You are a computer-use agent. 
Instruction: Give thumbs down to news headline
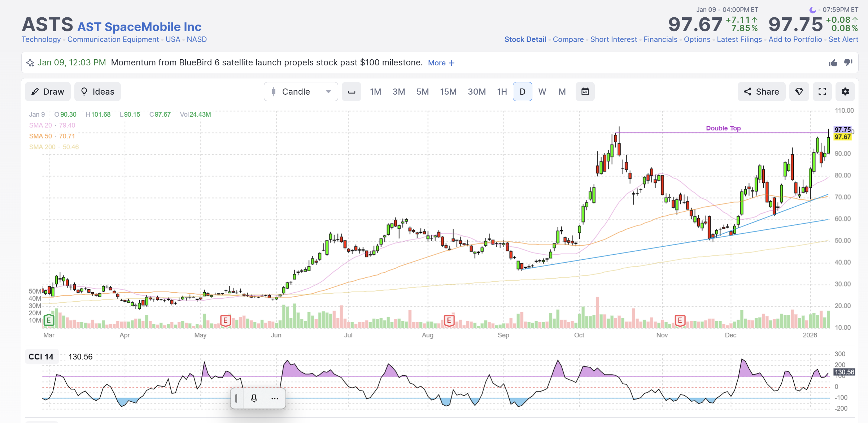point(848,63)
